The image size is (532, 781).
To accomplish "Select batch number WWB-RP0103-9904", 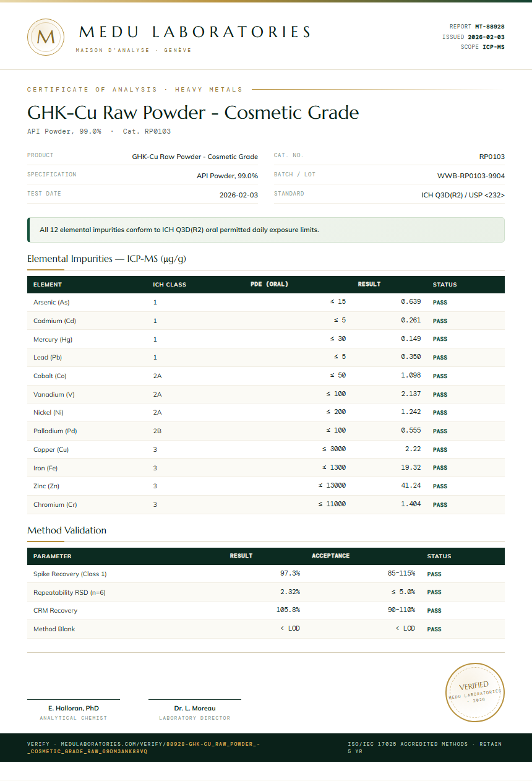I will coord(471,176).
